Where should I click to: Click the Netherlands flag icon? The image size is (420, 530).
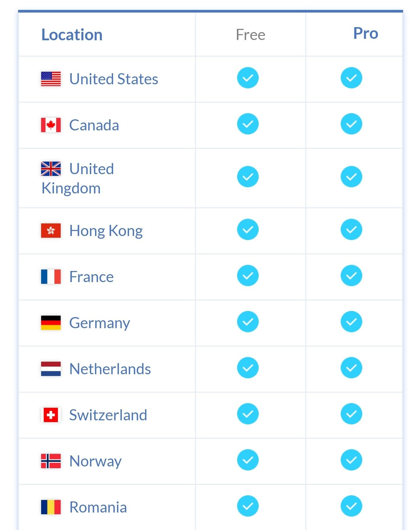[x=51, y=369]
